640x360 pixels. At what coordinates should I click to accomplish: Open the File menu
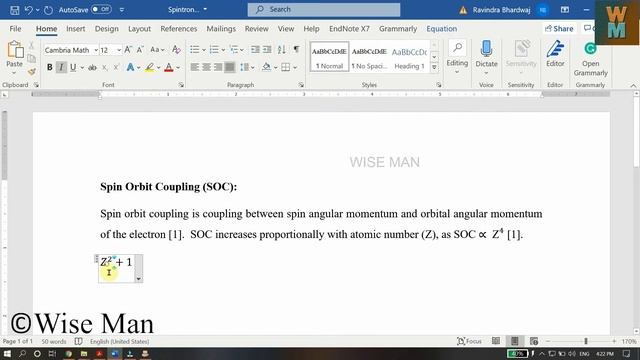coord(15,29)
